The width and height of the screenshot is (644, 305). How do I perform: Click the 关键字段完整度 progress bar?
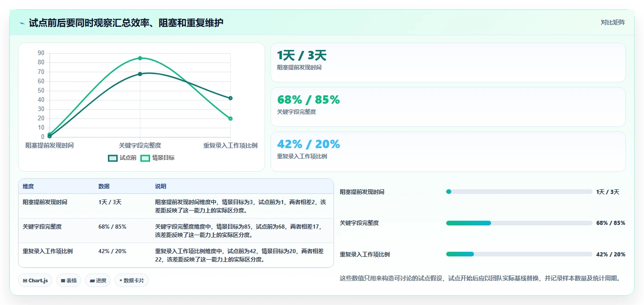[519, 223]
